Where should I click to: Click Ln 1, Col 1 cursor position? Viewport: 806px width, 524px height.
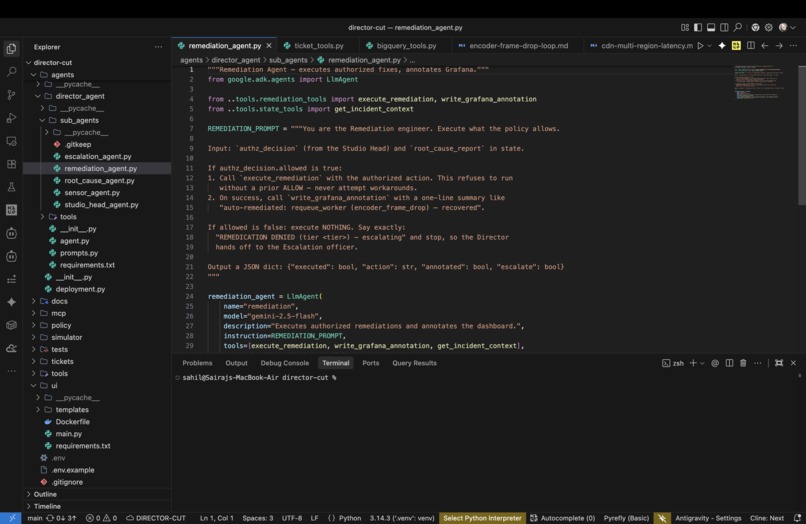pyautogui.click(x=216, y=518)
